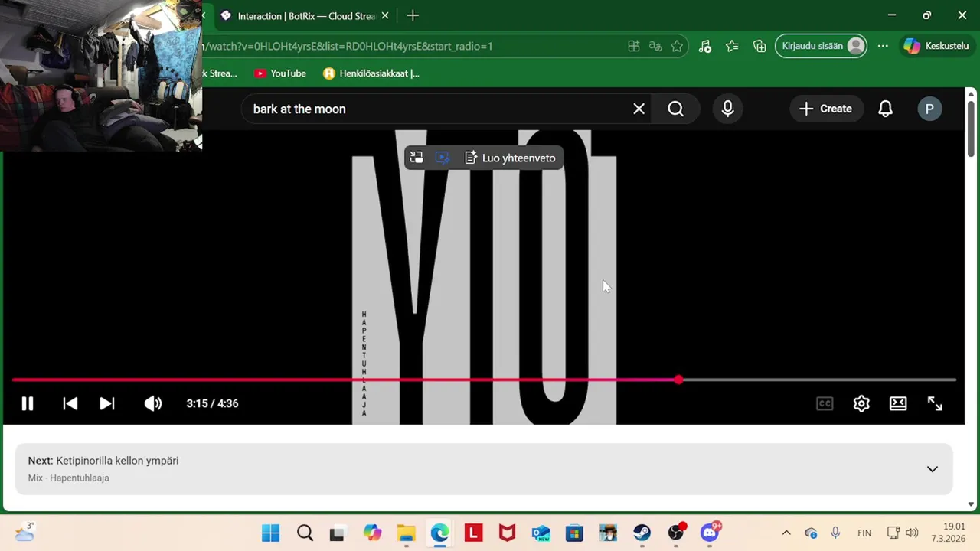Image resolution: width=980 pixels, height=551 pixels.
Task: Open the player settings gear
Action: pos(861,403)
